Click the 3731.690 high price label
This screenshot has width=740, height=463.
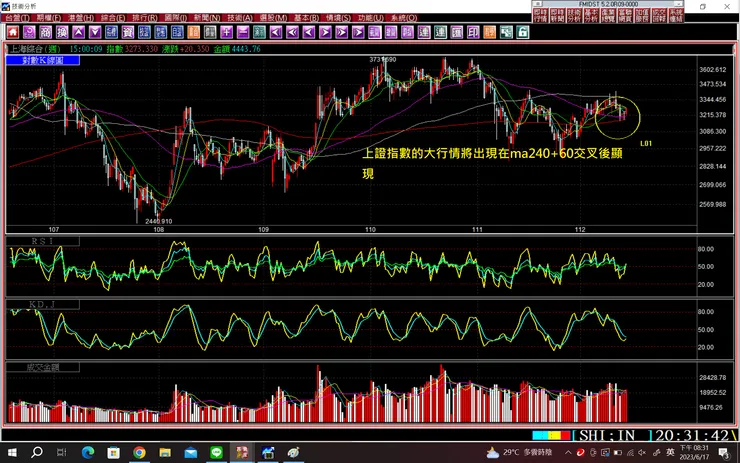(383, 59)
